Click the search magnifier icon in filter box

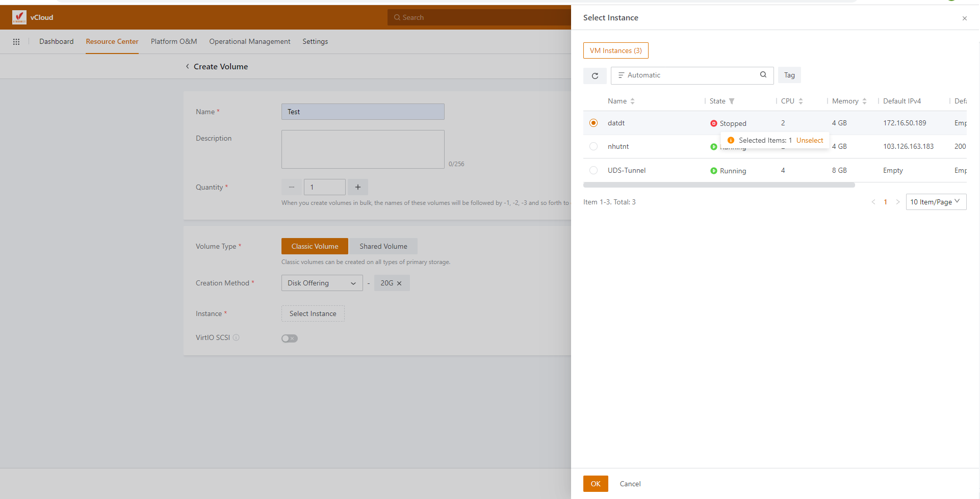pyautogui.click(x=763, y=75)
